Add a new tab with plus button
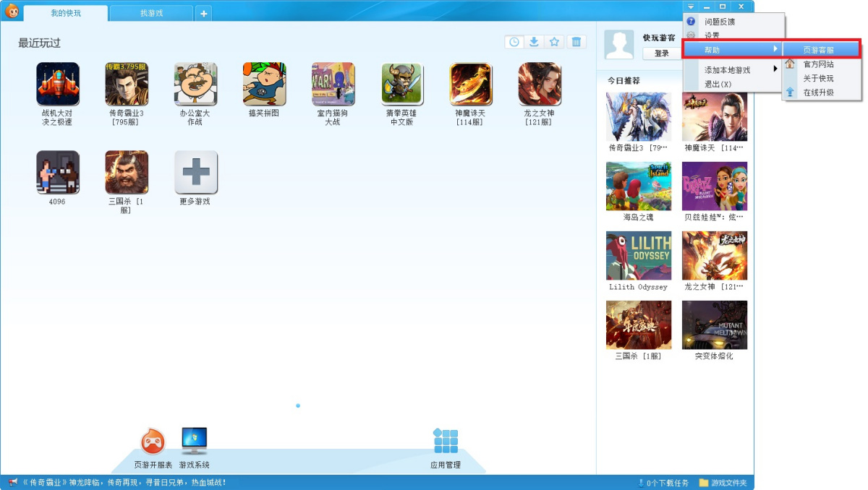Image resolution: width=868 pixels, height=490 pixels. pyautogui.click(x=204, y=14)
